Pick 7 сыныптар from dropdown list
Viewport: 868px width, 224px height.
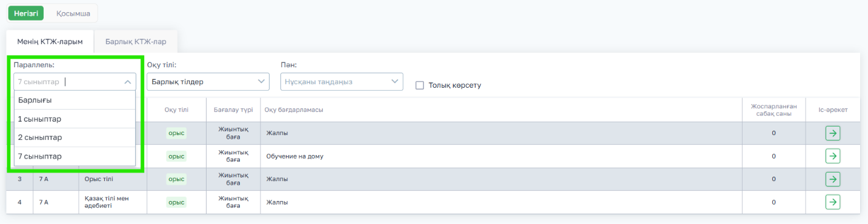point(75,156)
